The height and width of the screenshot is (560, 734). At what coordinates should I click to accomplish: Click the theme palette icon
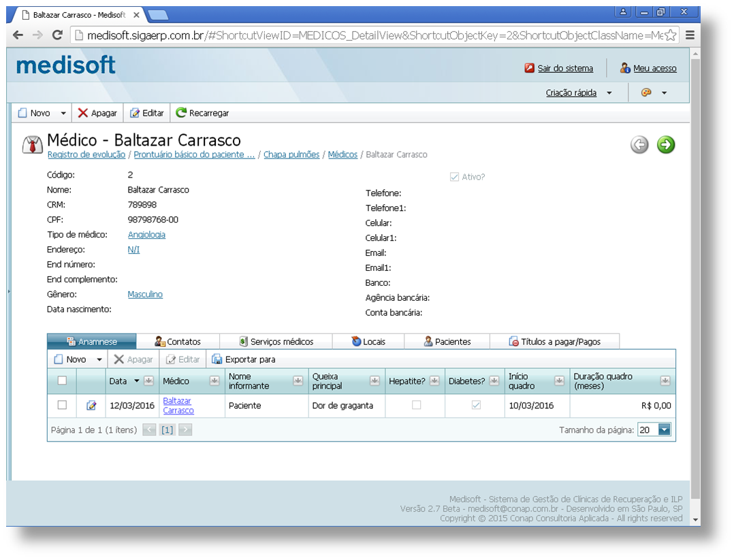point(646,93)
